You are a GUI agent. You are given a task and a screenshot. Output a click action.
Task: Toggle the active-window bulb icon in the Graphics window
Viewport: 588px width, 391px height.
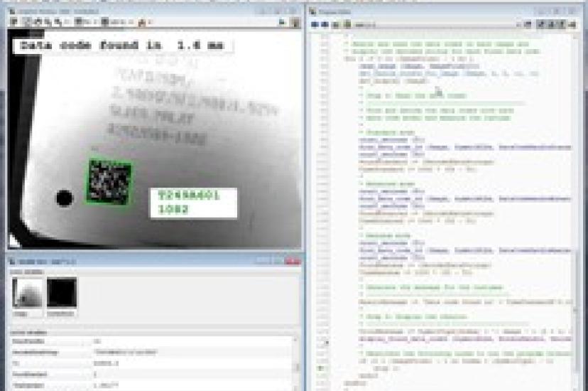click(282, 23)
